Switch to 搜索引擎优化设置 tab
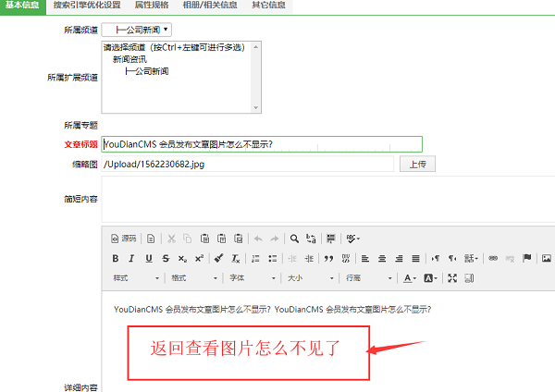Screen dimensions: 555x392 tap(87, 6)
